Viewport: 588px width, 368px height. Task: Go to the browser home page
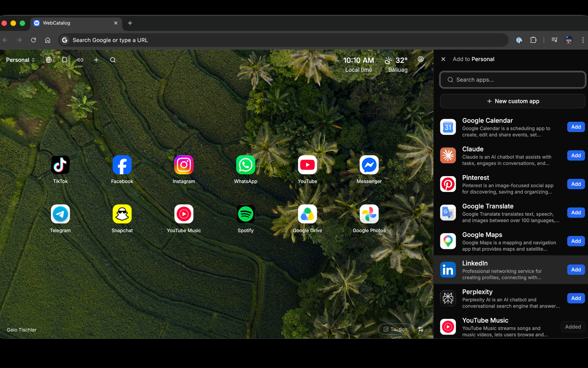pyautogui.click(x=48, y=40)
